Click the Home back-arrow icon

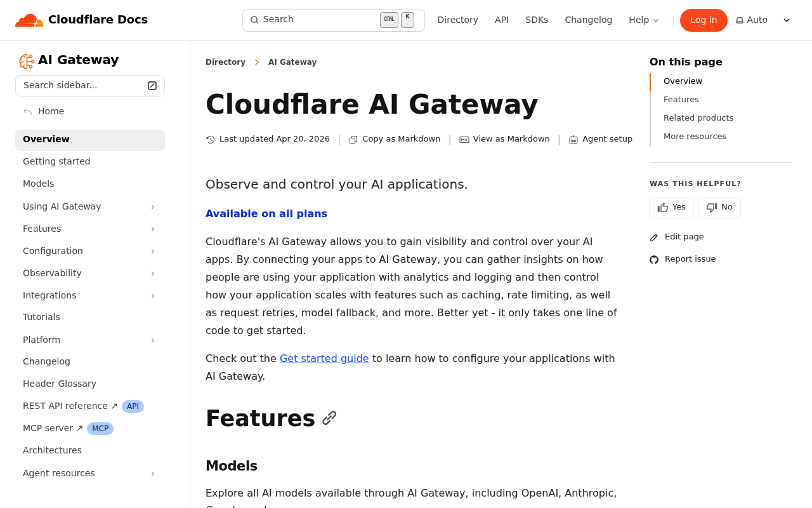click(x=28, y=112)
